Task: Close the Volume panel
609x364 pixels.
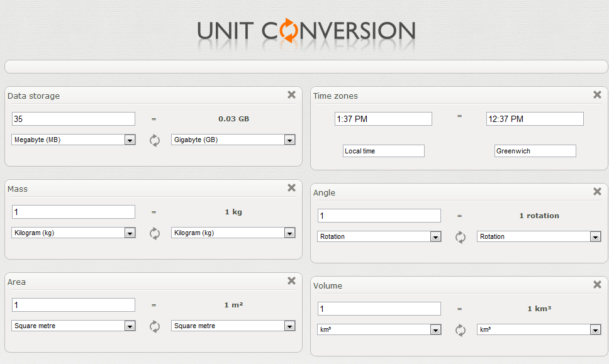Action: tap(597, 284)
